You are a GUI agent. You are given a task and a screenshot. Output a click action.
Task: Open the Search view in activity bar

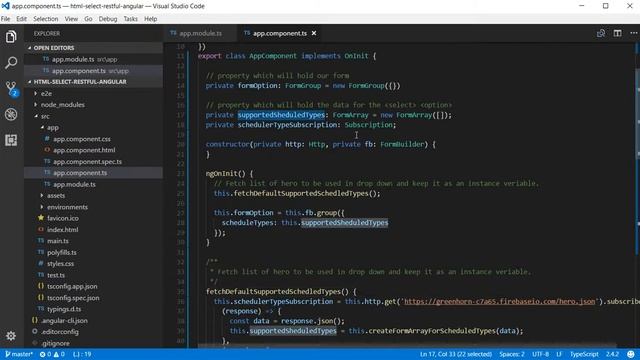click(11, 62)
